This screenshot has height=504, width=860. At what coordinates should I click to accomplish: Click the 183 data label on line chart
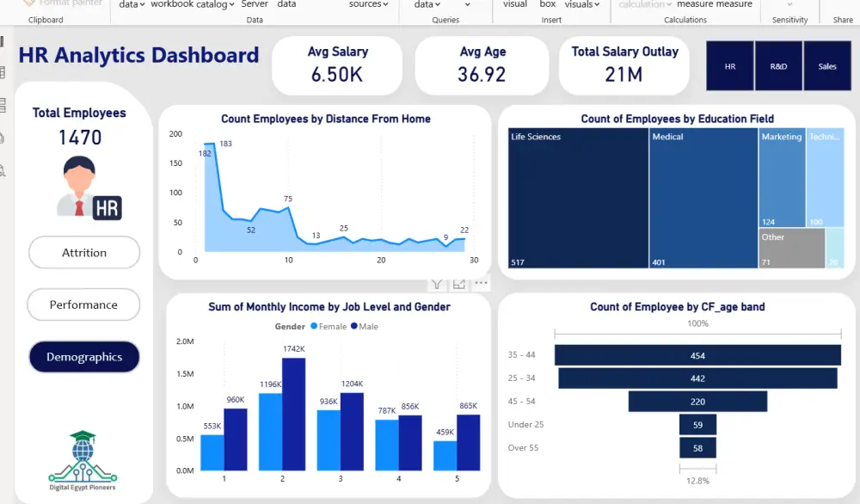(225, 144)
